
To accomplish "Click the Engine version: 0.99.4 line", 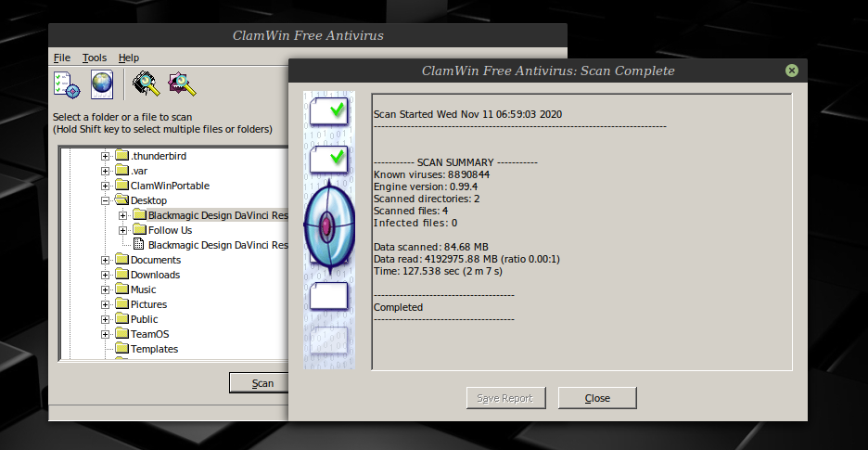I will point(426,186).
